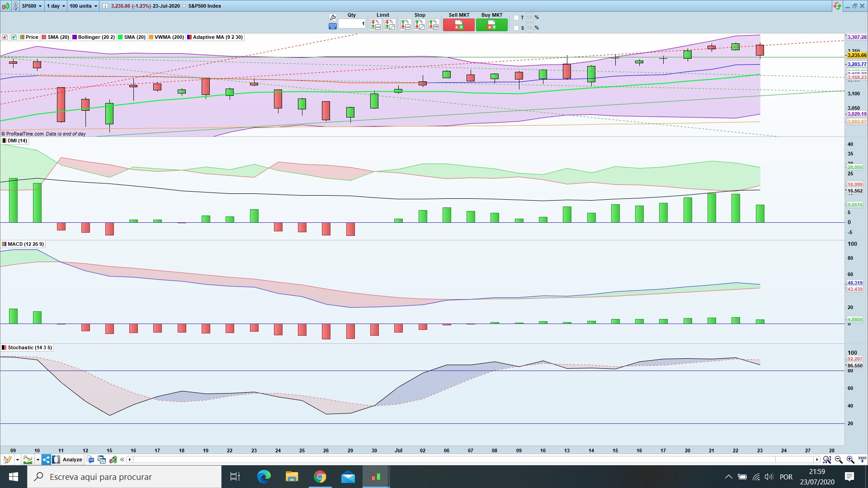Screen dimensions: 868x488
Task: Toggle the Price legend color box
Action: (x=22, y=37)
